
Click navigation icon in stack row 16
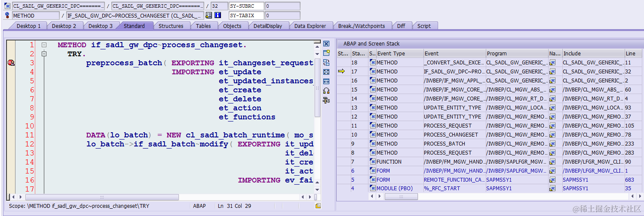553,81
